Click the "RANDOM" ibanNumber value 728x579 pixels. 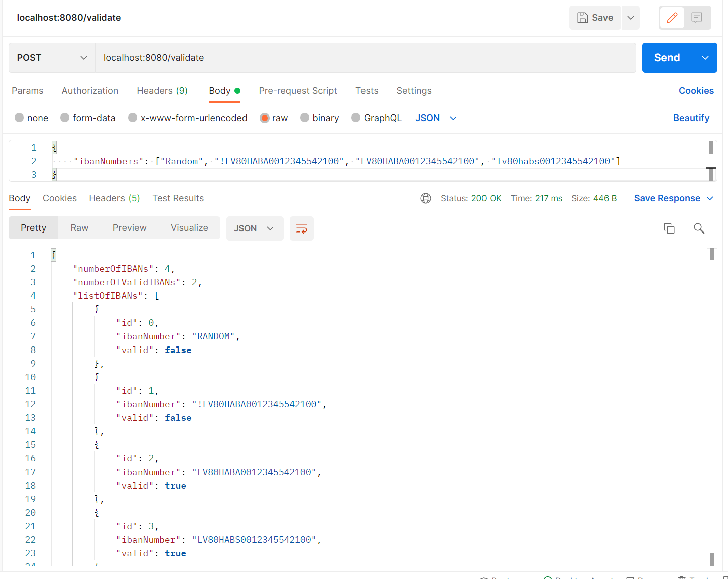tap(213, 336)
